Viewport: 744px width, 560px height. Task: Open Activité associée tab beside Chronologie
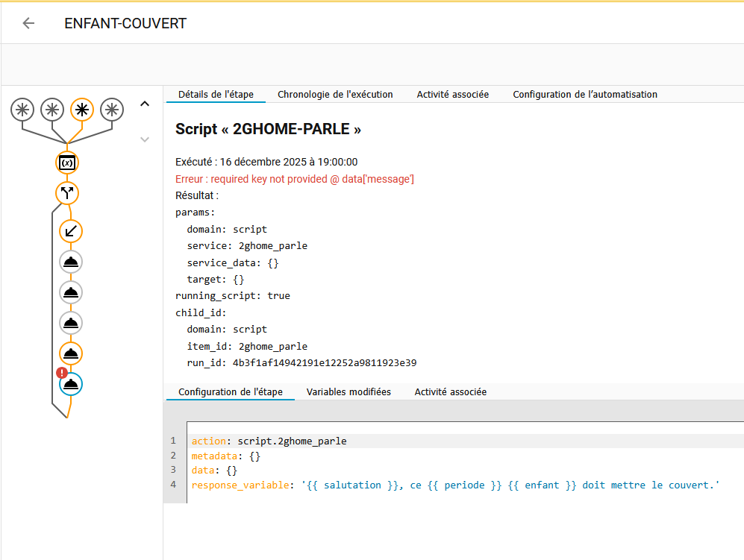pos(452,95)
